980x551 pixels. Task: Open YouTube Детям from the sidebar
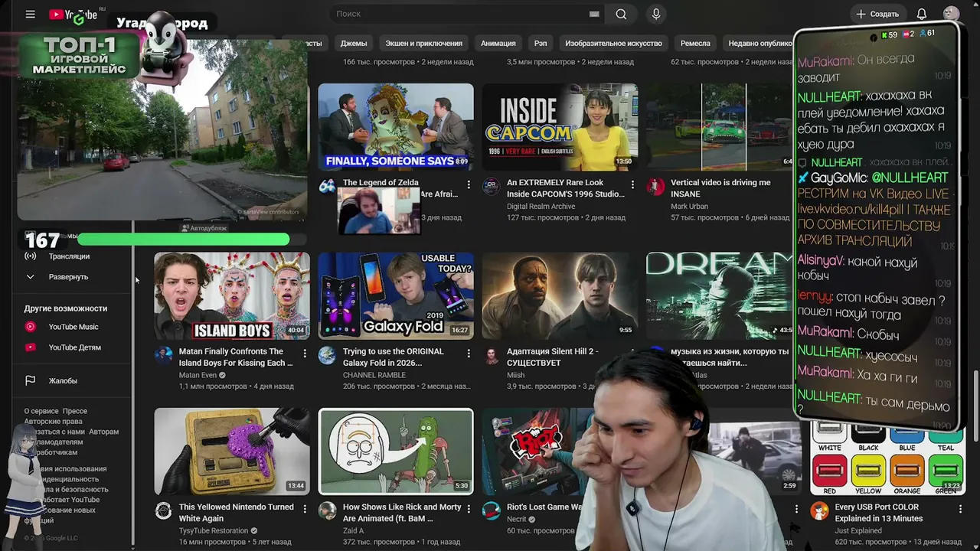click(x=75, y=347)
